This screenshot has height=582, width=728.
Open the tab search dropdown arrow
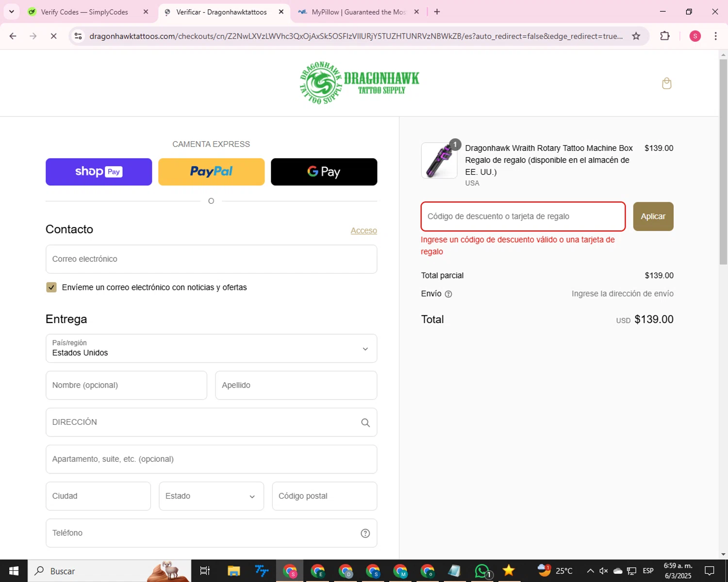(11, 12)
